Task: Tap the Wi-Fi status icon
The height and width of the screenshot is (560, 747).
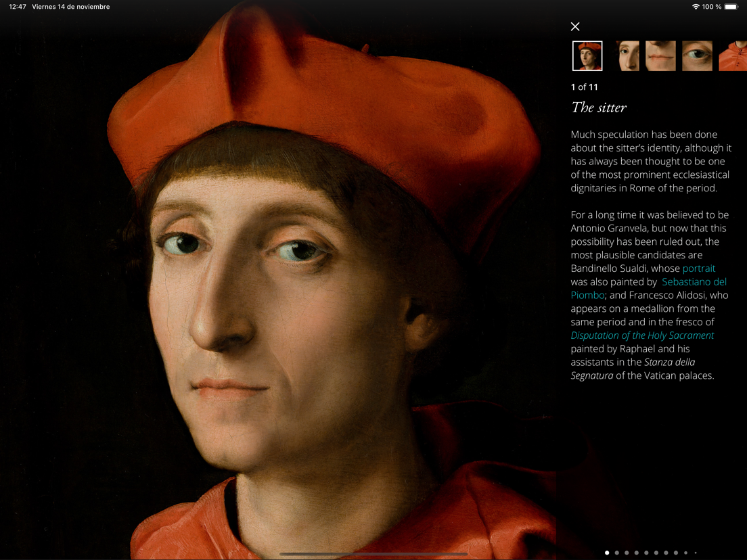Action: pyautogui.click(x=696, y=7)
